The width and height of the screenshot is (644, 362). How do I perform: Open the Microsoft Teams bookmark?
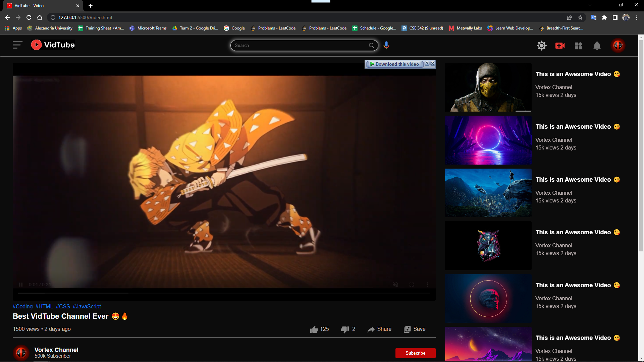[x=148, y=28]
